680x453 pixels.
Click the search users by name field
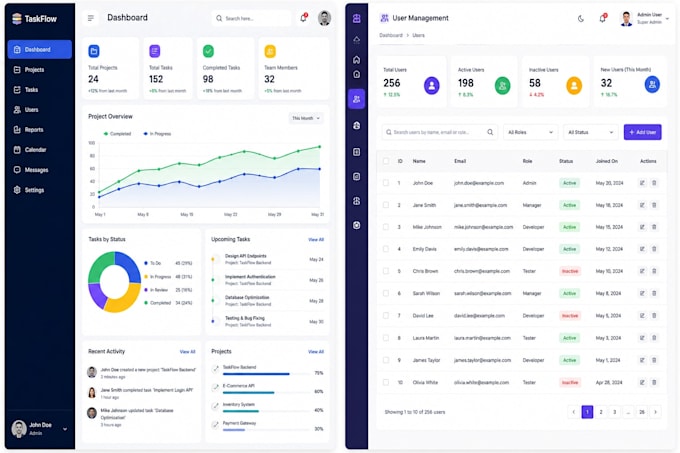click(439, 132)
